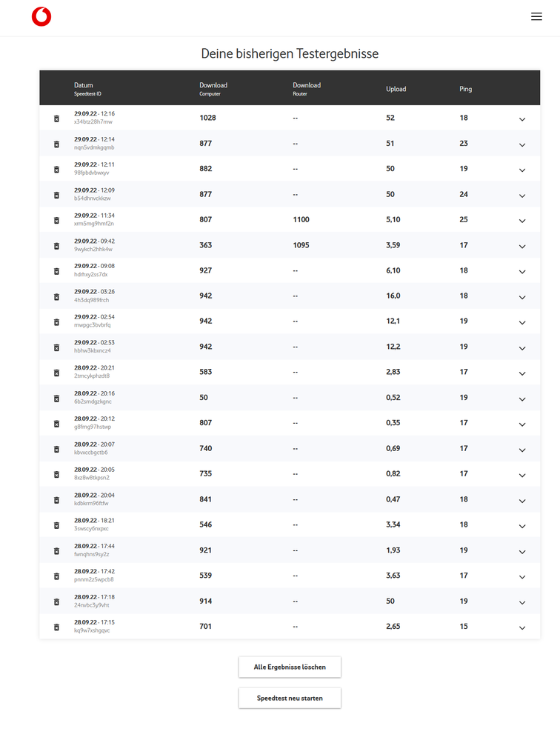Open the hamburger menu
Screen dimensions: 560x740
coord(536,17)
